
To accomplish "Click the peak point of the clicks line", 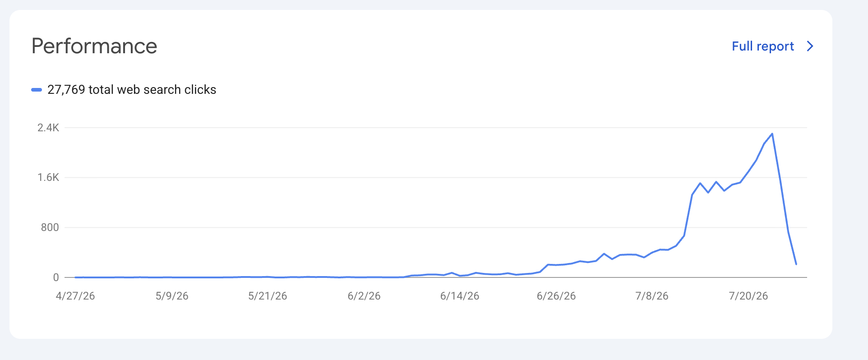I will point(772,134).
